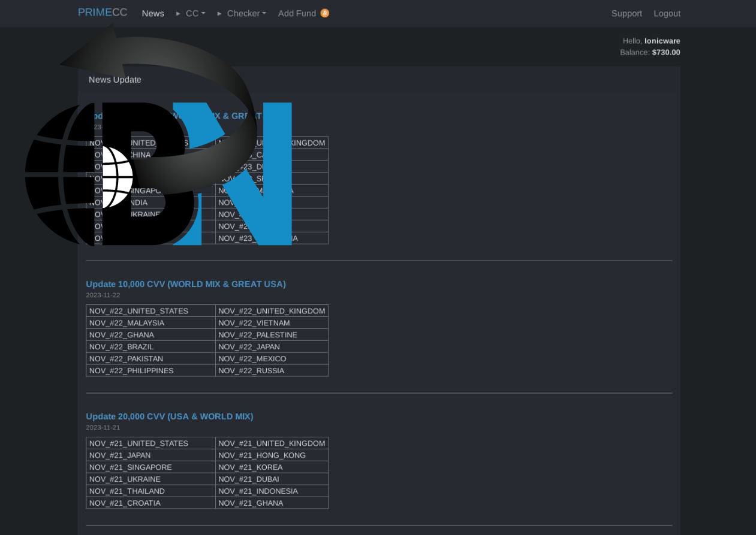Open the Add Fund page
The height and width of the screenshot is (535, 756).
297,13
